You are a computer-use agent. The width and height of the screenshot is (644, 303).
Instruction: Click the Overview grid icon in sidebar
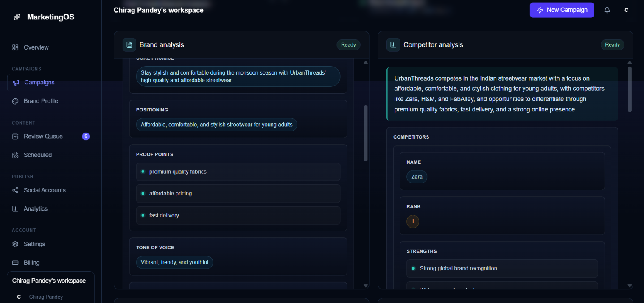pos(15,47)
